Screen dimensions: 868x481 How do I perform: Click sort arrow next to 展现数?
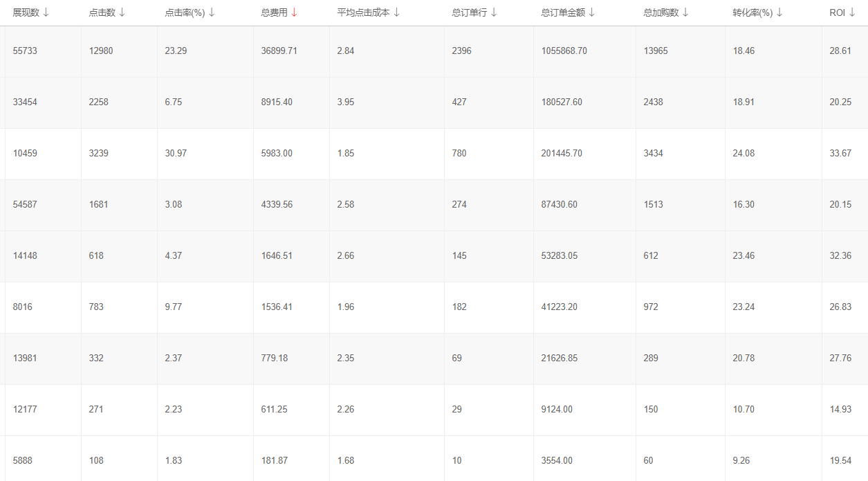click(x=46, y=12)
